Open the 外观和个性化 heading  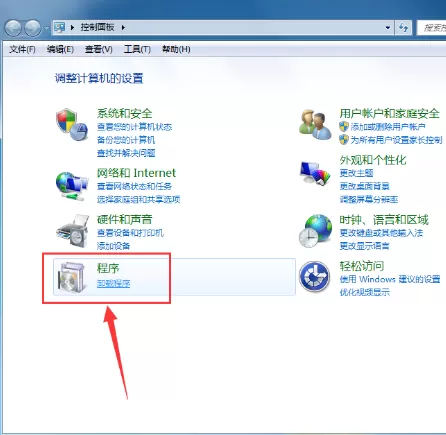click(x=373, y=160)
